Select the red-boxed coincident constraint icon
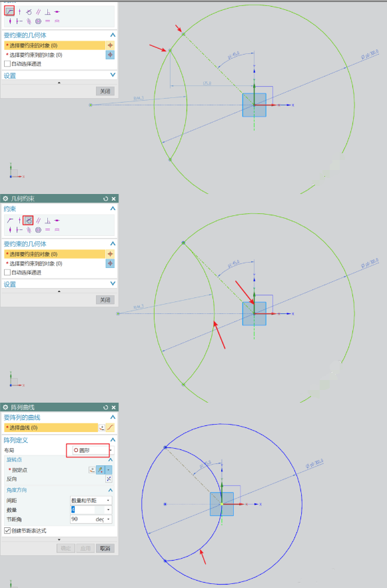The width and height of the screenshot is (387, 588). point(10,11)
